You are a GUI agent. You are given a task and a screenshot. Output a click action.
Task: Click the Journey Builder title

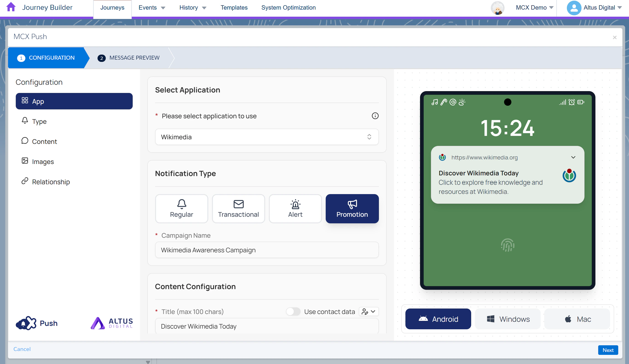point(47,8)
